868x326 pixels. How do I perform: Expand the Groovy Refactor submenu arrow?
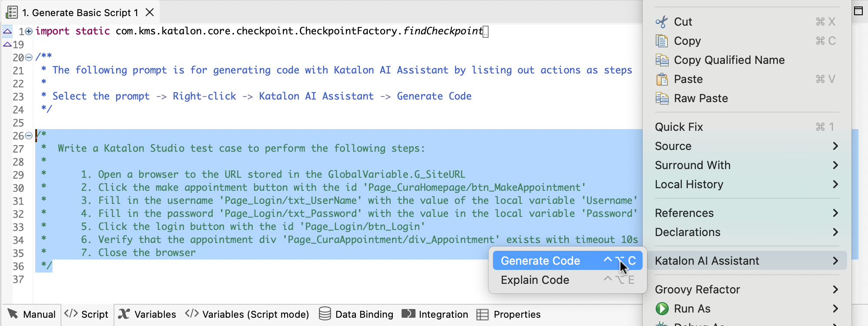click(x=835, y=289)
